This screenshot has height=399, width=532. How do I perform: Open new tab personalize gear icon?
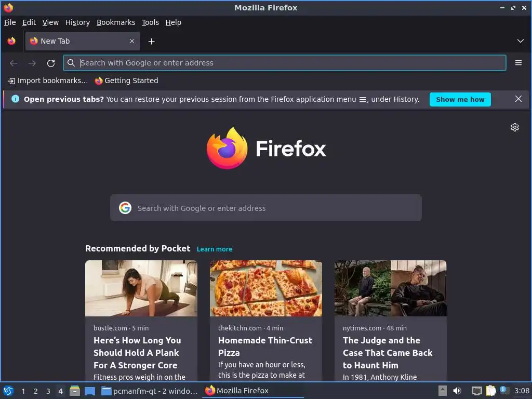[x=515, y=127]
